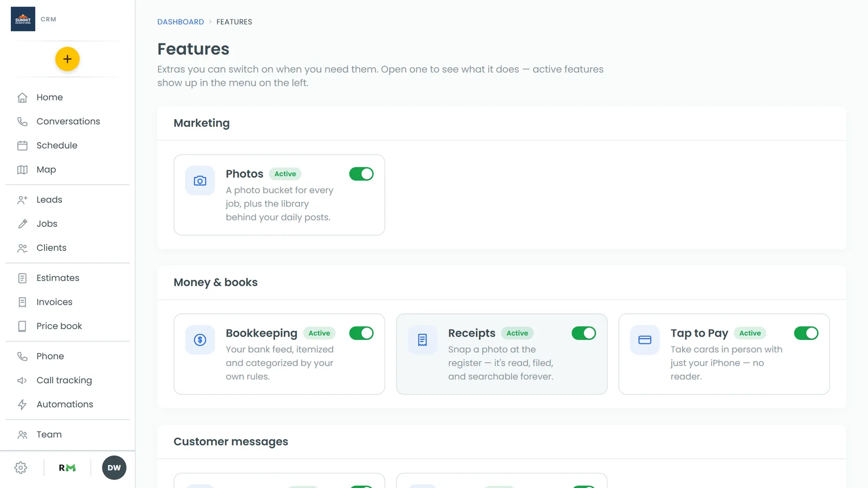The image size is (868, 488).
Task: Click the Bookkeeping dollar icon
Action: [x=200, y=340]
